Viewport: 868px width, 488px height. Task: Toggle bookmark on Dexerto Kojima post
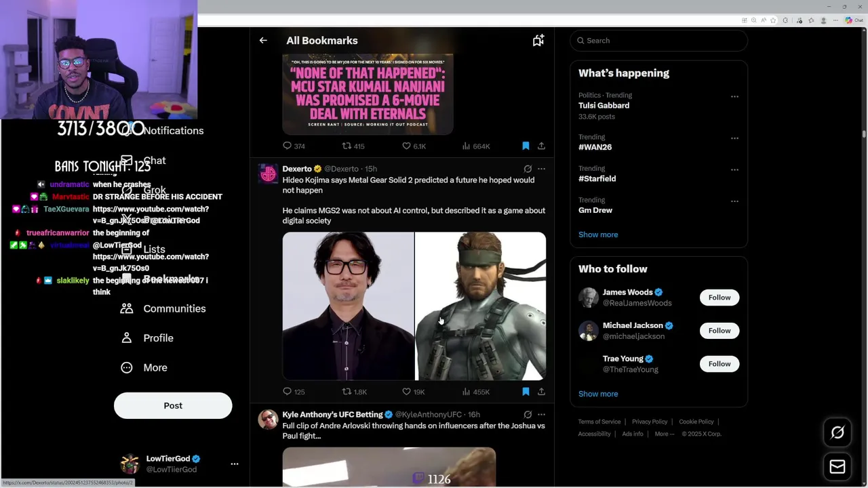526,391
